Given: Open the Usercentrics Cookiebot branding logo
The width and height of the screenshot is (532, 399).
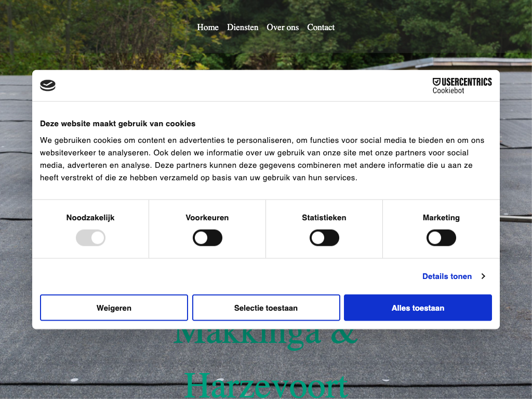Looking at the screenshot, I should (462, 86).
